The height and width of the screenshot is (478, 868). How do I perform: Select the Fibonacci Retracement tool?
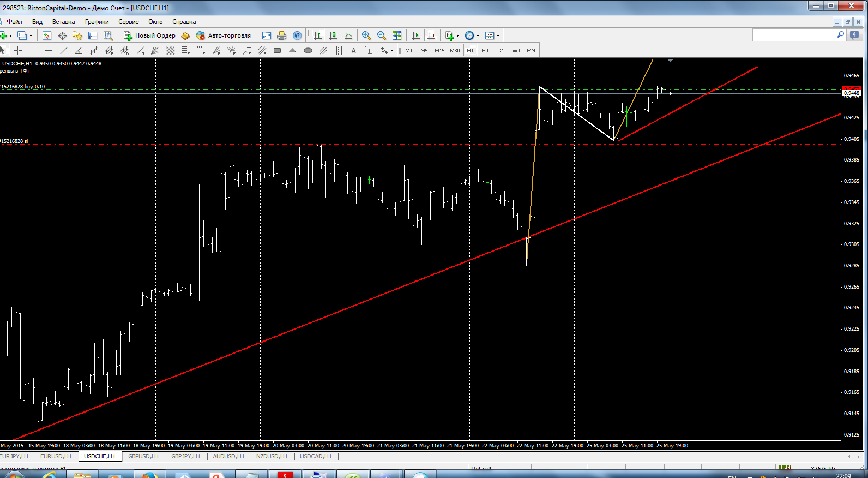point(186,50)
